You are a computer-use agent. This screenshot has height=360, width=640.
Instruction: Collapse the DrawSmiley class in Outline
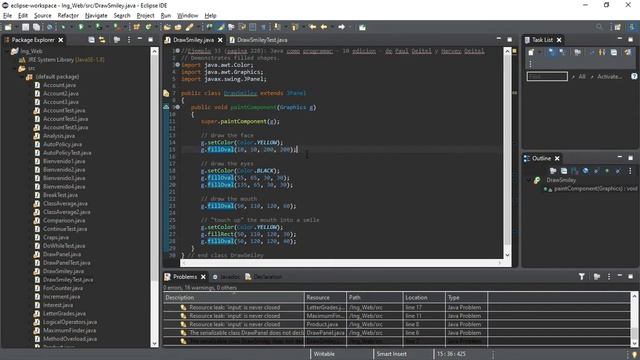[x=529, y=180]
